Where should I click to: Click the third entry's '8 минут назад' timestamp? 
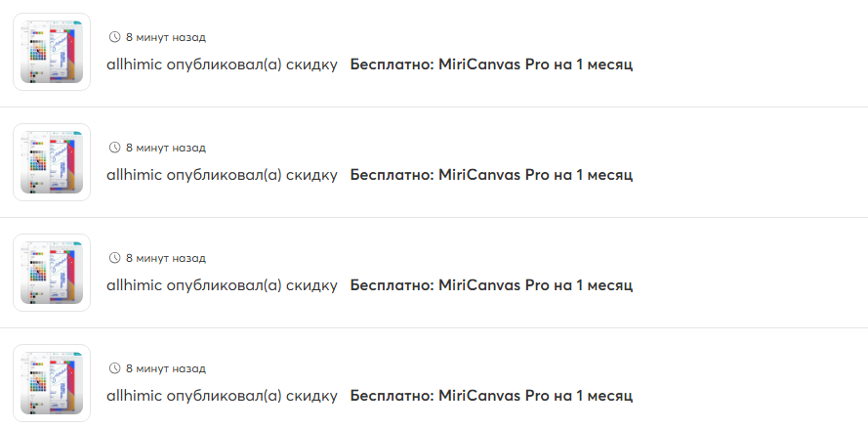(x=165, y=258)
